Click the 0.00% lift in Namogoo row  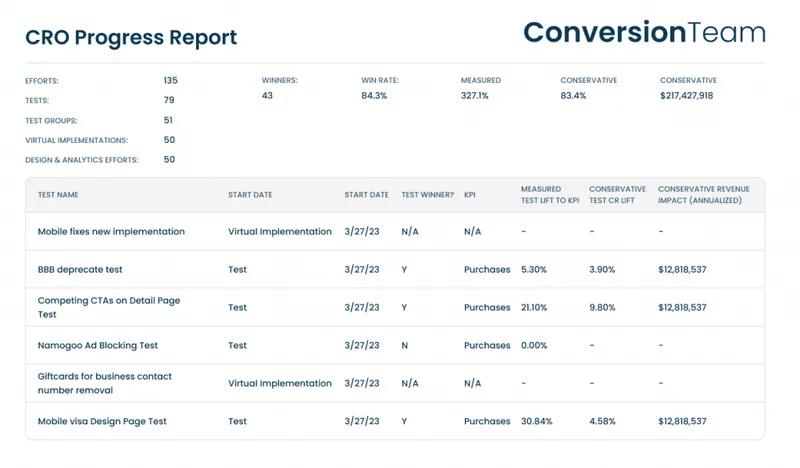pyautogui.click(x=534, y=346)
